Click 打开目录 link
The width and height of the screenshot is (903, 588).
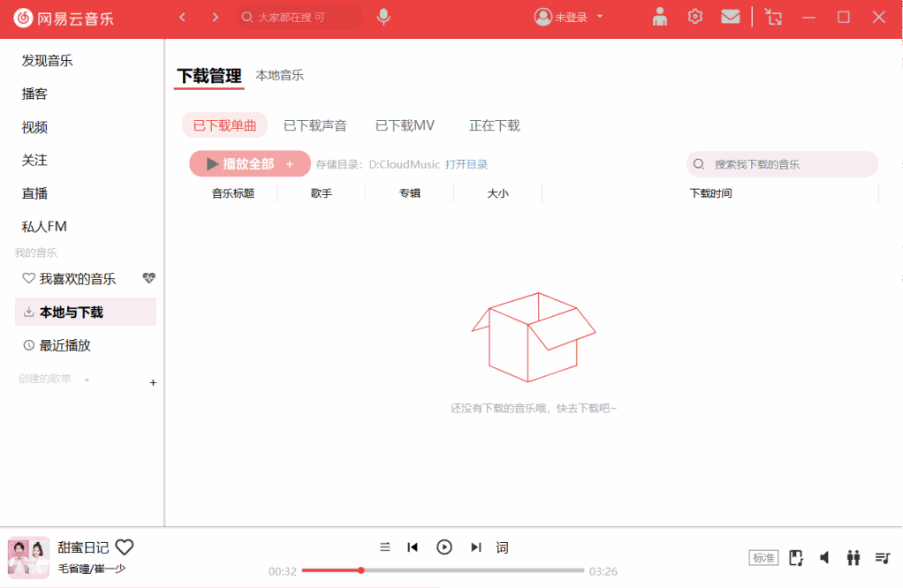[467, 164]
